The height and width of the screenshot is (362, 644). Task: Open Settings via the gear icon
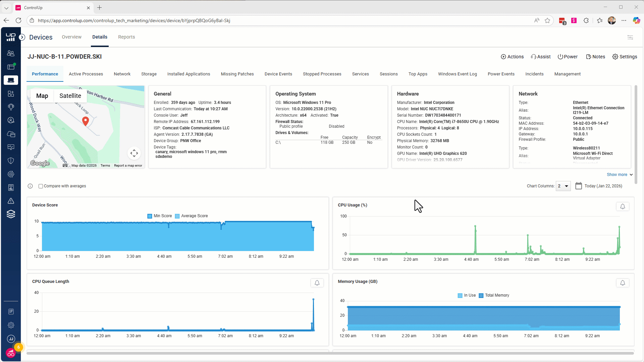pos(11,325)
